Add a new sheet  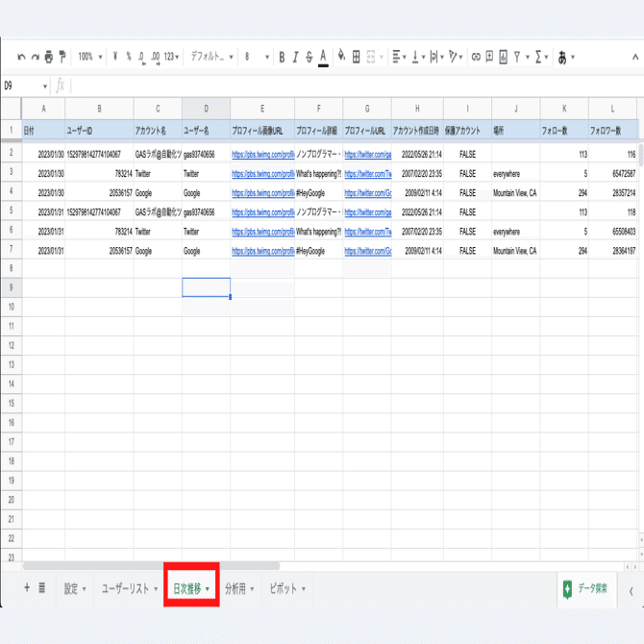(27, 587)
